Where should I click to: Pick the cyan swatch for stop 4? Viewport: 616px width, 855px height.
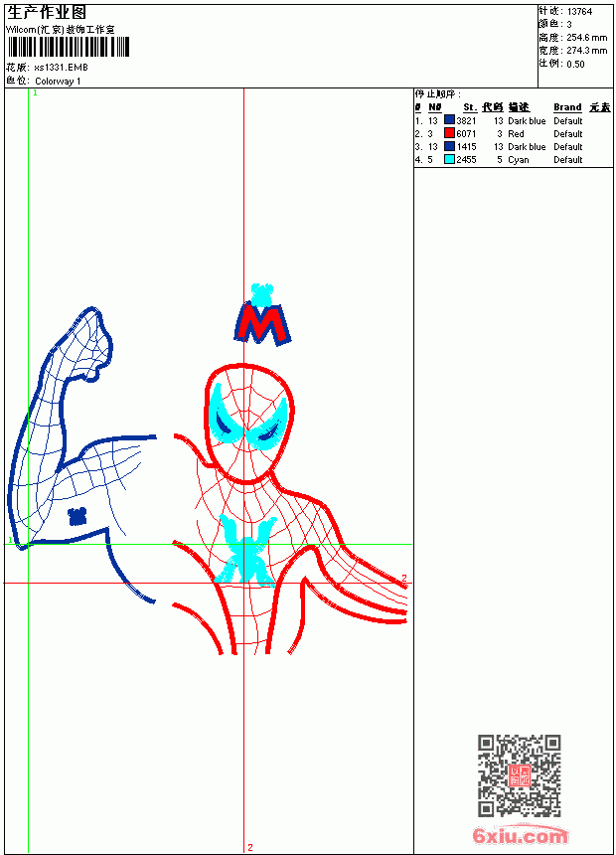(449, 159)
